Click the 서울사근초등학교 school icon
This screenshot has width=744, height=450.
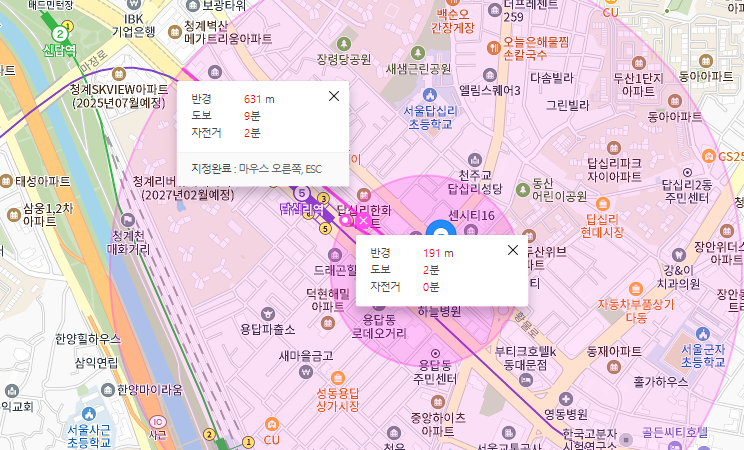pos(89,414)
